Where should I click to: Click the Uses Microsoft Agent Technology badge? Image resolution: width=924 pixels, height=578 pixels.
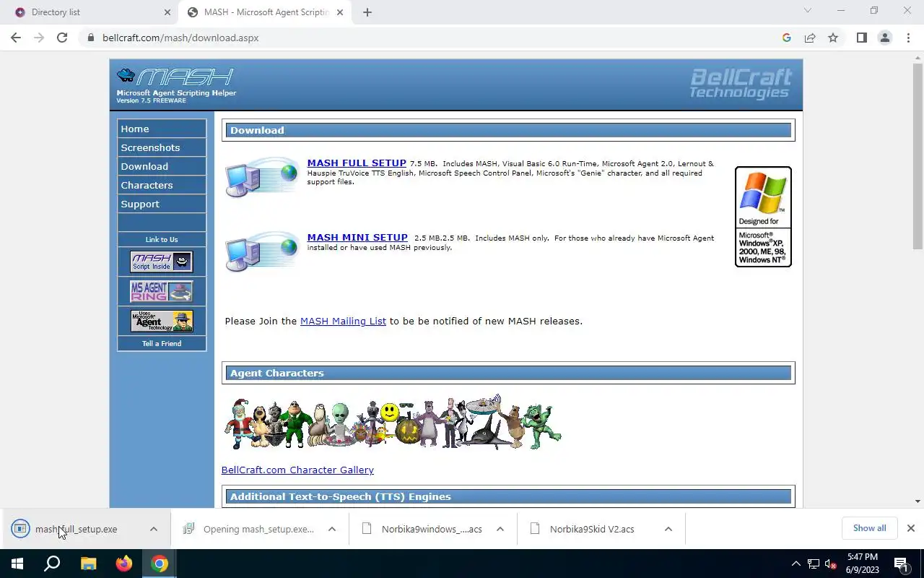coord(162,321)
